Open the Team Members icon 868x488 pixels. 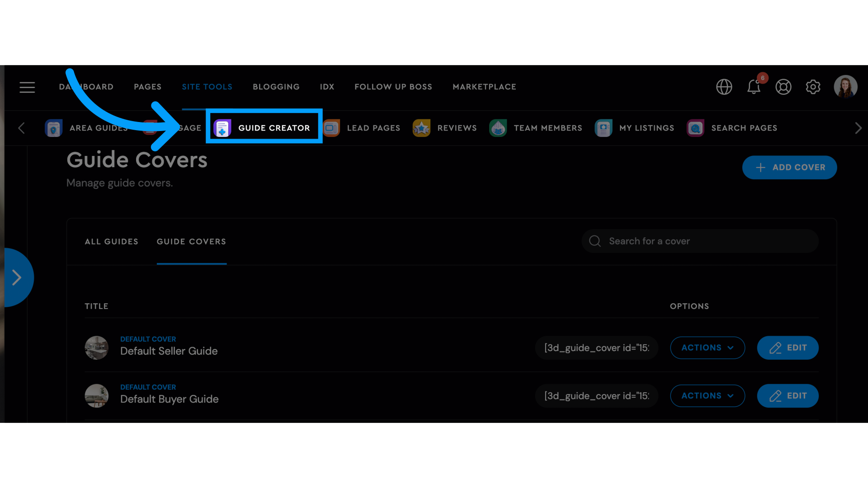(x=498, y=127)
